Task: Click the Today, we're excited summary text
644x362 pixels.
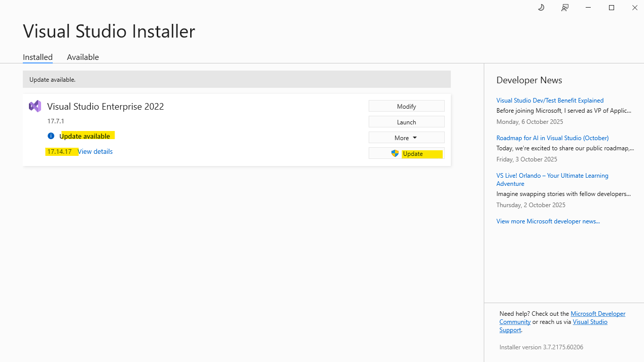Action: click(x=565, y=148)
